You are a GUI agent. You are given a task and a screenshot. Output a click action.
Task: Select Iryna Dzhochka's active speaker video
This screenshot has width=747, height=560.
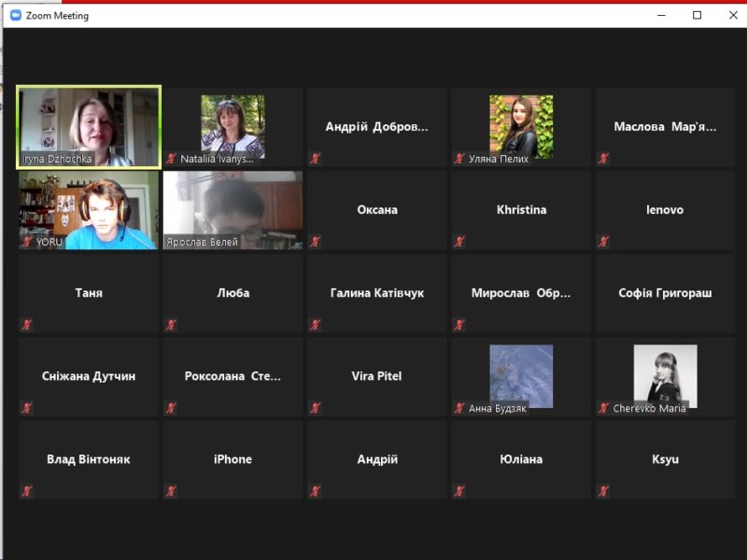(x=89, y=126)
